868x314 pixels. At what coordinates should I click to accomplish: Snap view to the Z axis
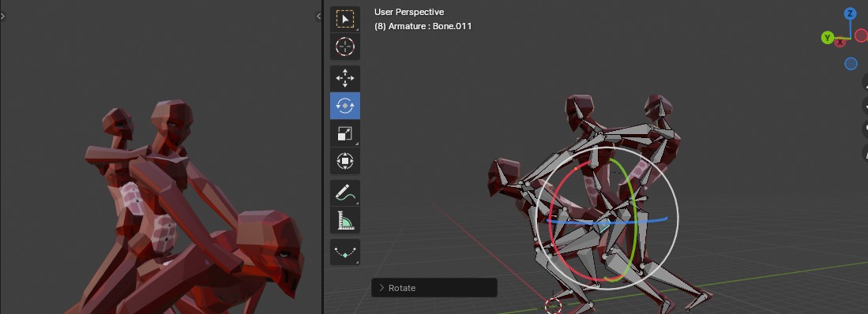click(x=850, y=13)
